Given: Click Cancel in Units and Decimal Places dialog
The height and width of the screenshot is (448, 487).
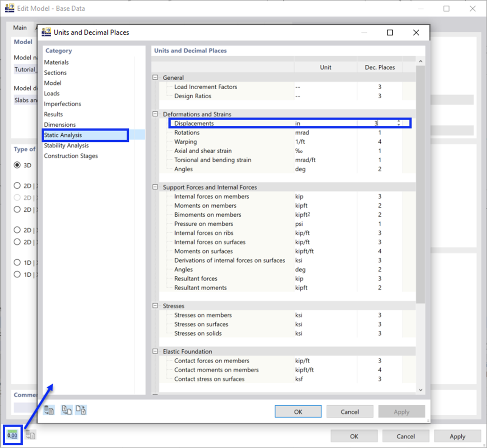Looking at the screenshot, I should point(350,412).
